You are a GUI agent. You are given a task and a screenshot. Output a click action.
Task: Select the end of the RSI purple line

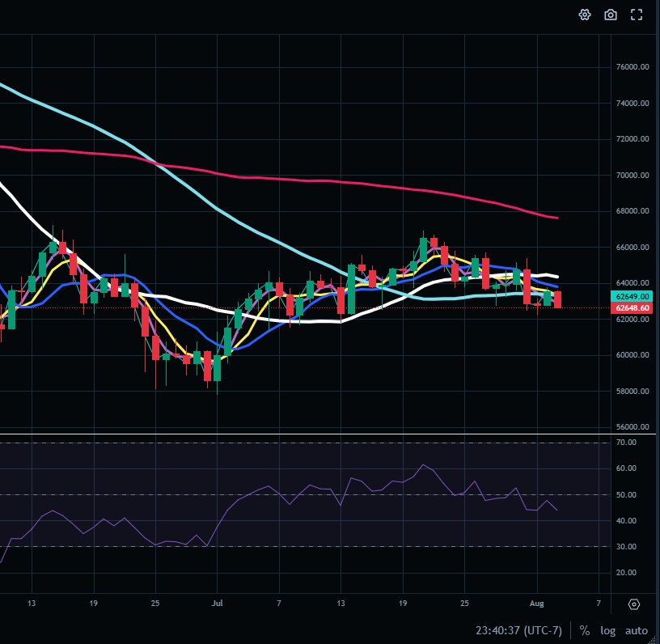click(556, 511)
